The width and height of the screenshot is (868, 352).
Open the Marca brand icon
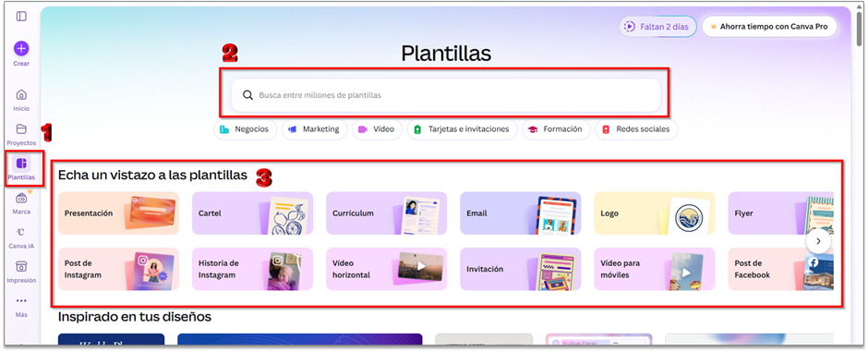21,198
